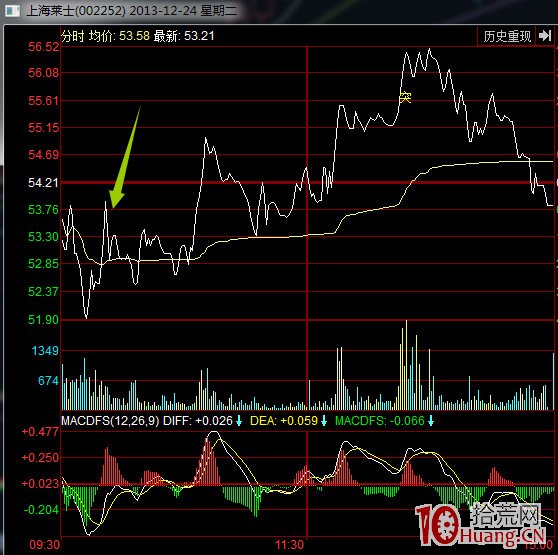
Task: Click the 09:30 time axis label
Action: point(44,545)
